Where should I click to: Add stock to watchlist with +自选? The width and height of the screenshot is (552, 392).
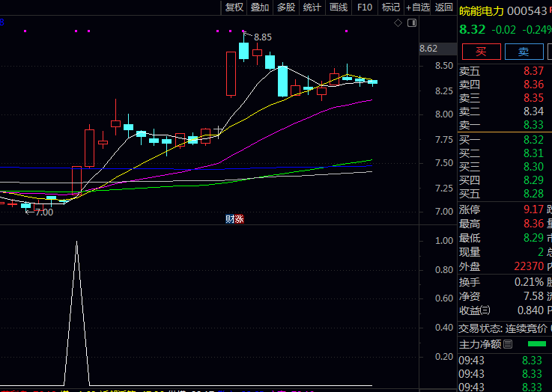pos(418,7)
